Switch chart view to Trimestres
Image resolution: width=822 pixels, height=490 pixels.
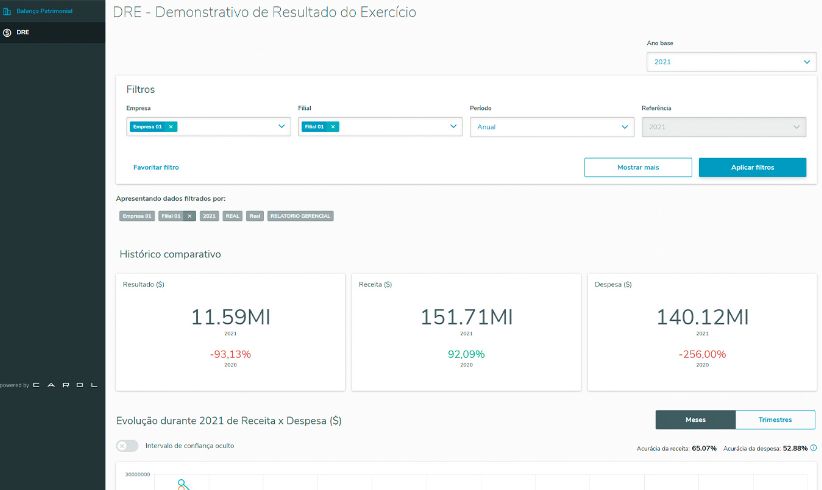tap(775, 420)
